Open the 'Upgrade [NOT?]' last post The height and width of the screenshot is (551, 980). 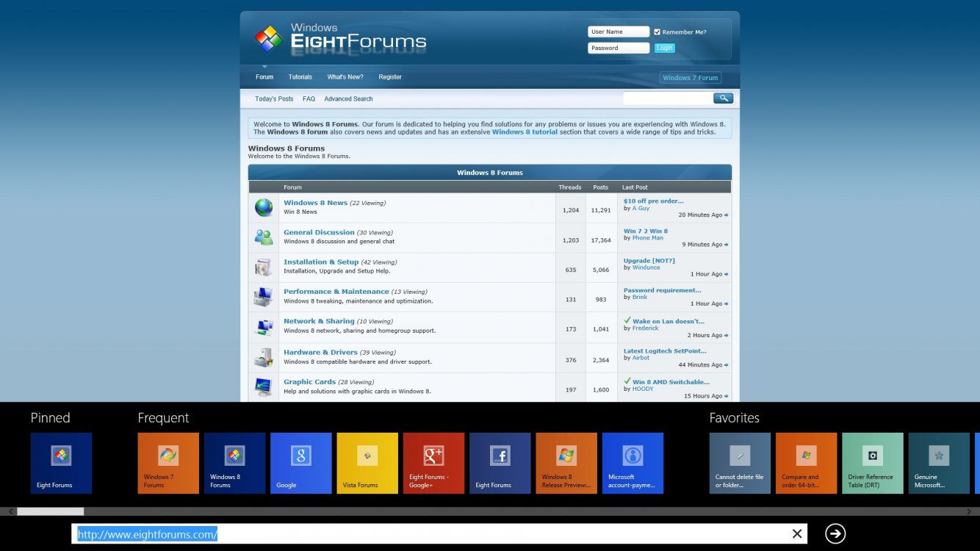point(649,261)
